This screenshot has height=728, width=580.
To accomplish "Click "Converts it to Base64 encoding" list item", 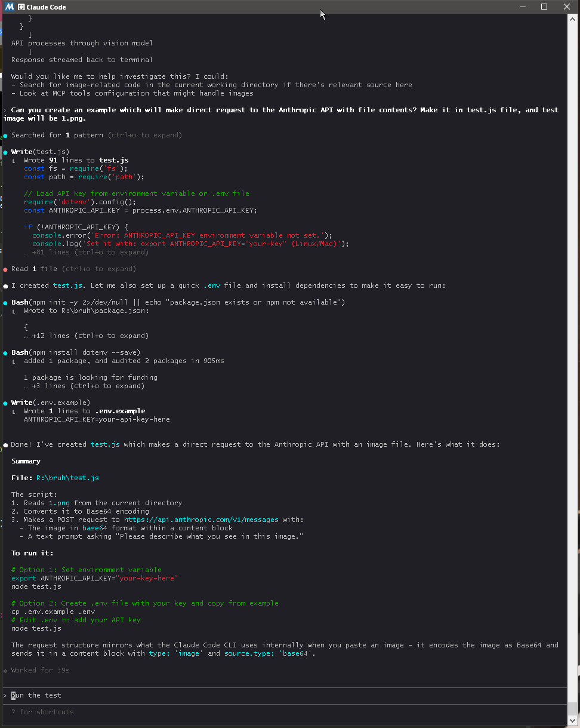I will [80, 511].
